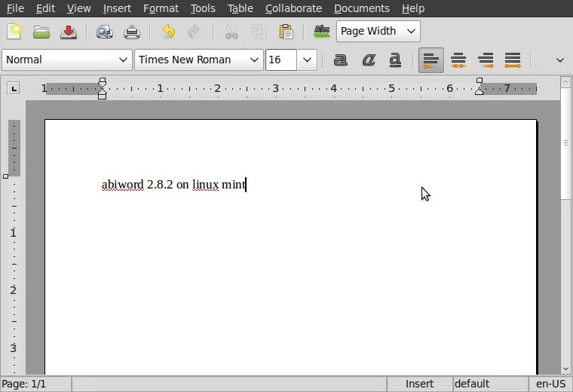Open the Normal paragraph style dropdown
Image resolution: width=573 pixels, height=392 pixels.
tap(67, 60)
